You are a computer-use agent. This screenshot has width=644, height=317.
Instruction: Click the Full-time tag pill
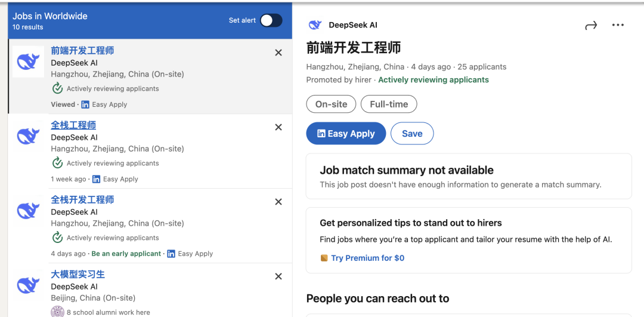[389, 104]
